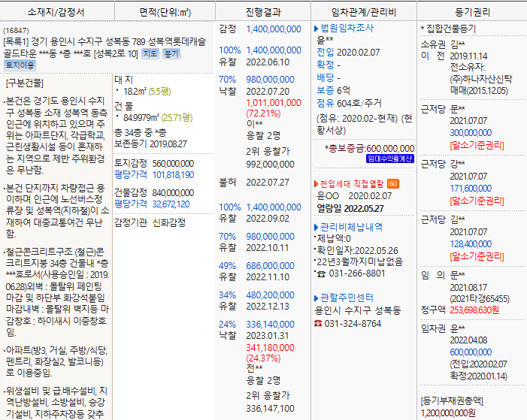Image resolution: width=527 pixels, height=420 pixels.
Task: Click the blue arrow icon before 법원임차조사
Action: click(x=316, y=29)
